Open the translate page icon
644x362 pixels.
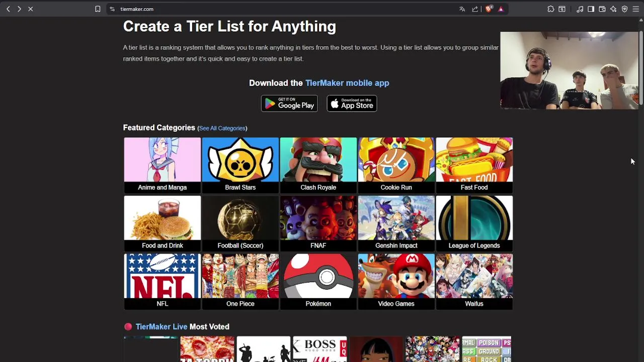pos(462,9)
